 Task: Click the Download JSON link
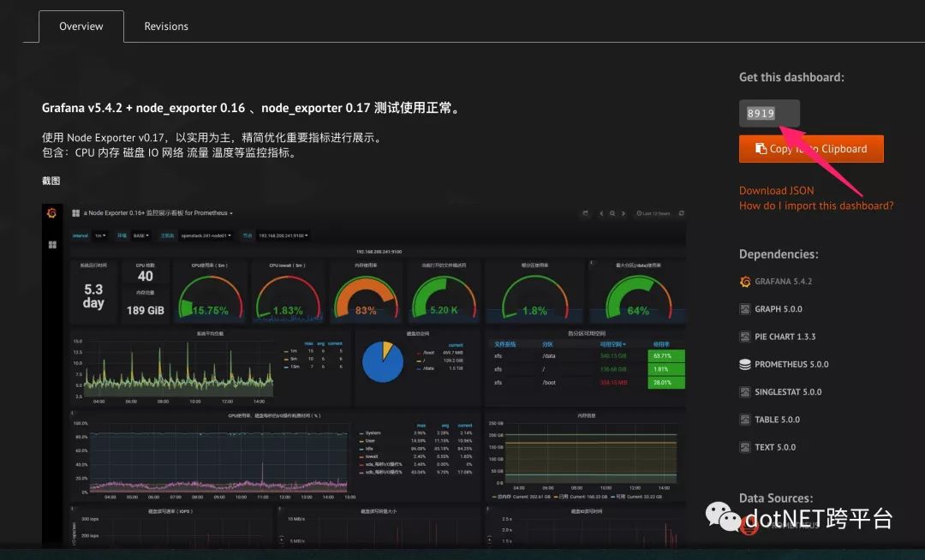click(x=776, y=190)
